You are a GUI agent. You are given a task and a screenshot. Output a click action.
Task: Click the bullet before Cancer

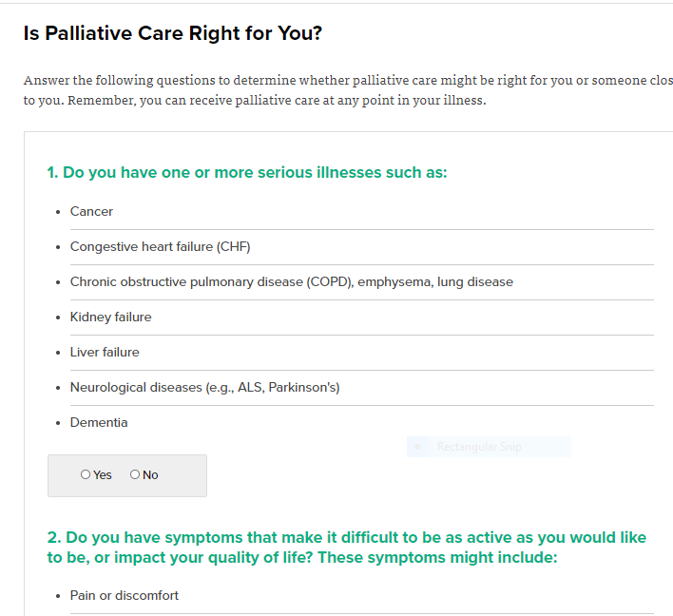pyautogui.click(x=58, y=212)
